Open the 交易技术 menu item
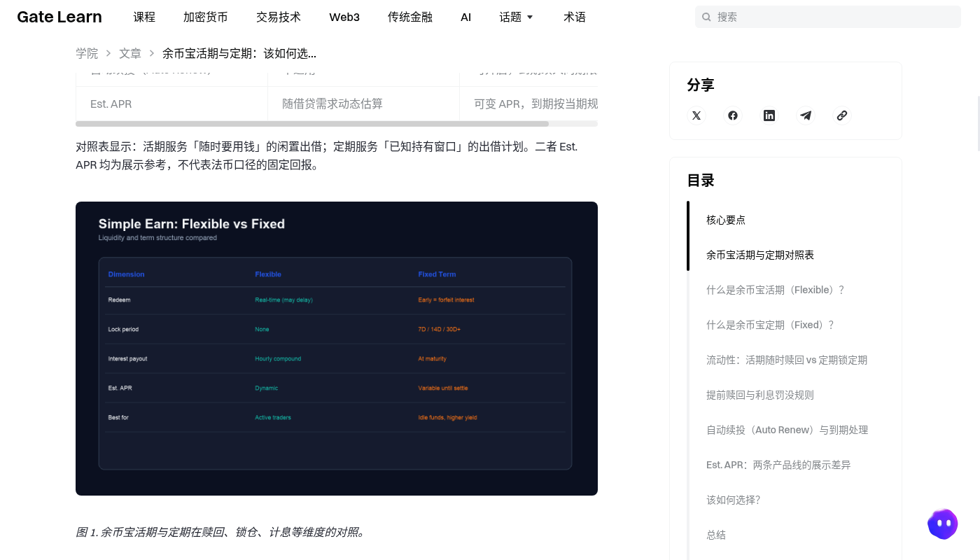The width and height of the screenshot is (980, 560). click(x=279, y=17)
